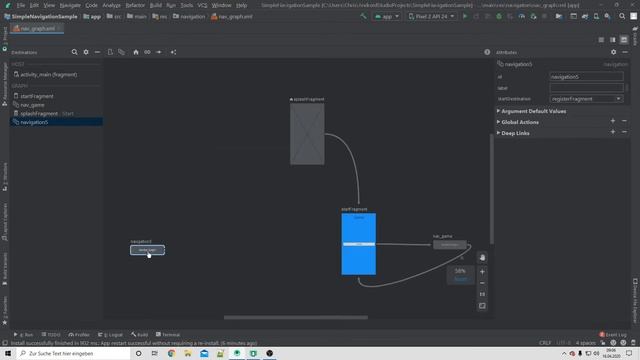Open the startDestination registerFragment dropdown

(587, 99)
